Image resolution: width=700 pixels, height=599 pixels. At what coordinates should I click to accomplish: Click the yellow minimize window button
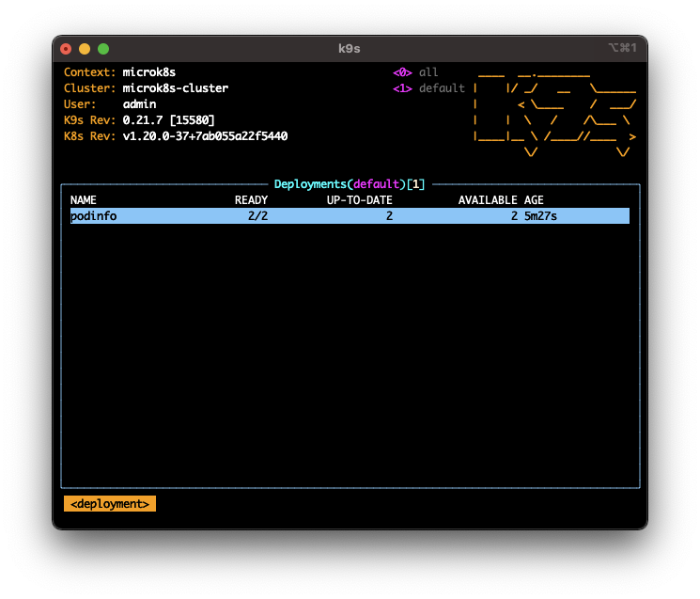[x=85, y=48]
